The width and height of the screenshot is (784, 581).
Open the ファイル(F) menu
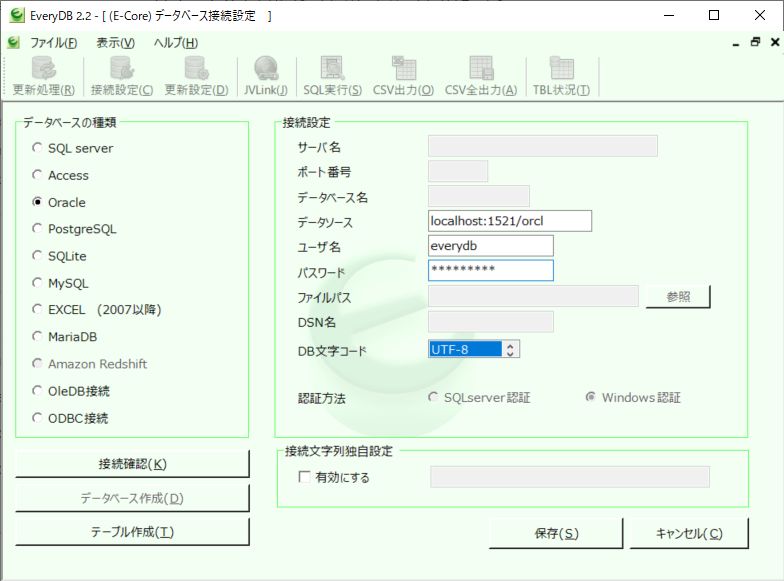tap(54, 43)
